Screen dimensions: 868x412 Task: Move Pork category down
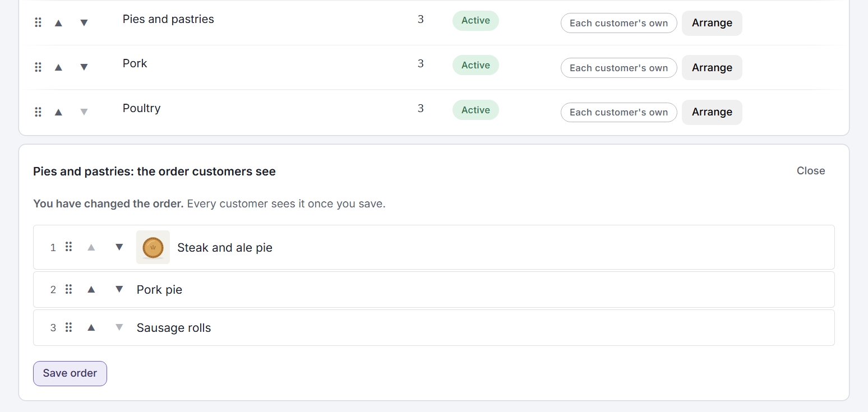[84, 67]
